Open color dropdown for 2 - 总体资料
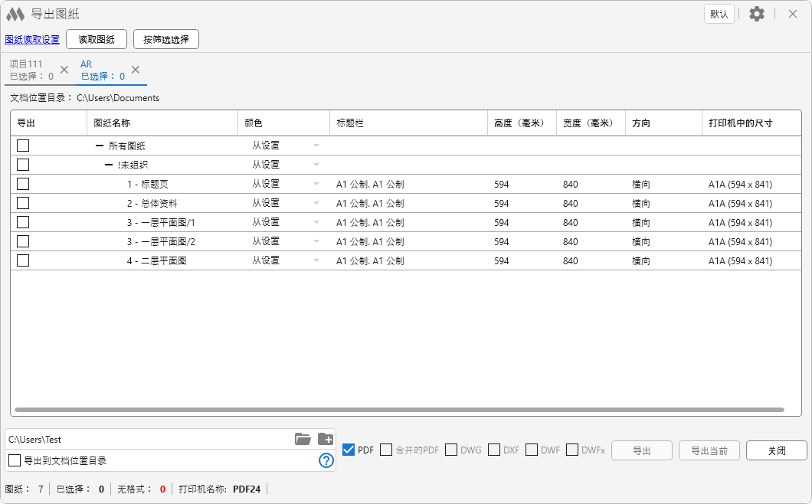The height and width of the screenshot is (504, 812). point(316,203)
